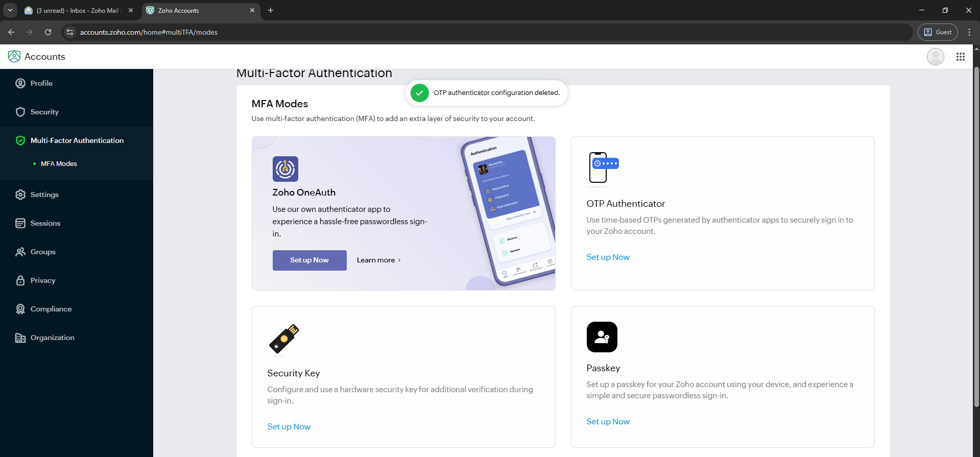
Task: Click the Zoho OneAuth app icon
Action: coord(285,169)
